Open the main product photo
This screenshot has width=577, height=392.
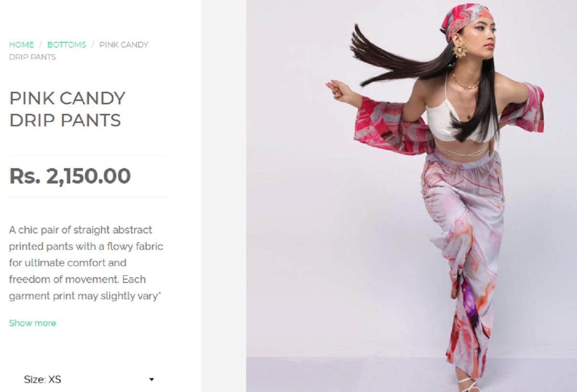(x=412, y=196)
